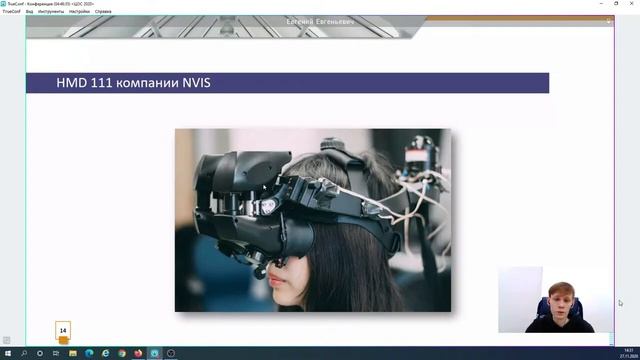
Task: Open Cortana circle on taskbar
Action: click(x=40, y=353)
